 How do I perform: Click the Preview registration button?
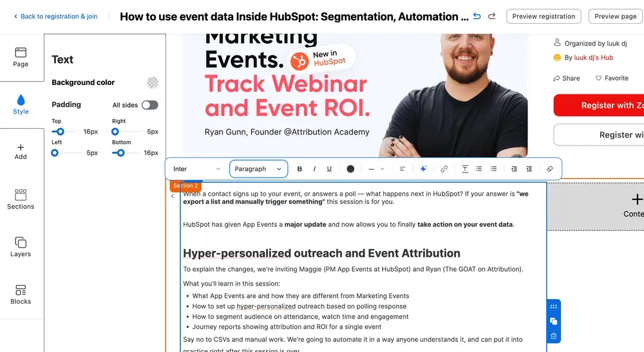click(544, 17)
